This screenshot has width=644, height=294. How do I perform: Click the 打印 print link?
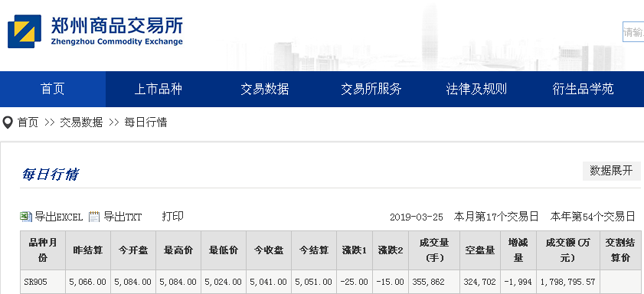coord(172,217)
